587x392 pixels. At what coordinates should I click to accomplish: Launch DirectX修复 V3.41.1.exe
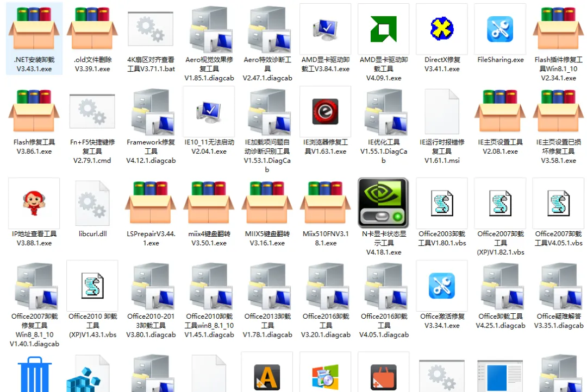442,29
